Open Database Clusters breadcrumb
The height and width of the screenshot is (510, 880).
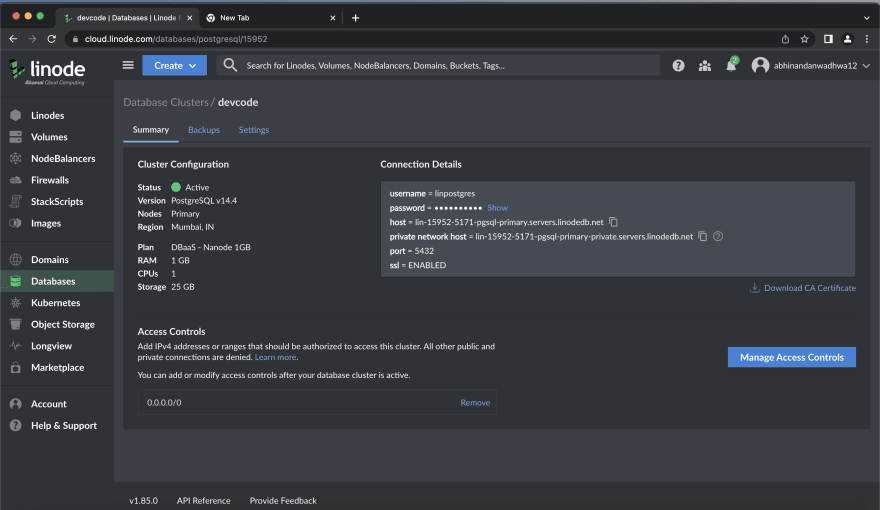click(x=166, y=102)
